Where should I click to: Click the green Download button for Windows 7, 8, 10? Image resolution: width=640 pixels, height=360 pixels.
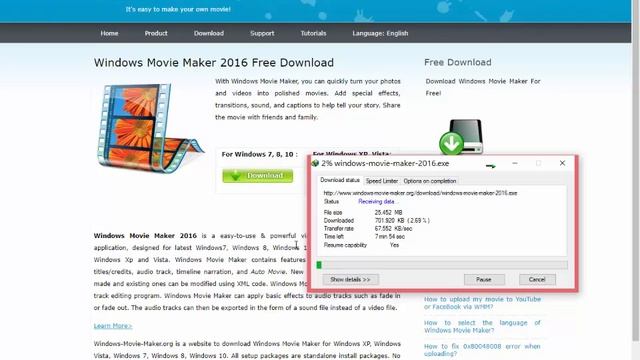tap(258, 176)
